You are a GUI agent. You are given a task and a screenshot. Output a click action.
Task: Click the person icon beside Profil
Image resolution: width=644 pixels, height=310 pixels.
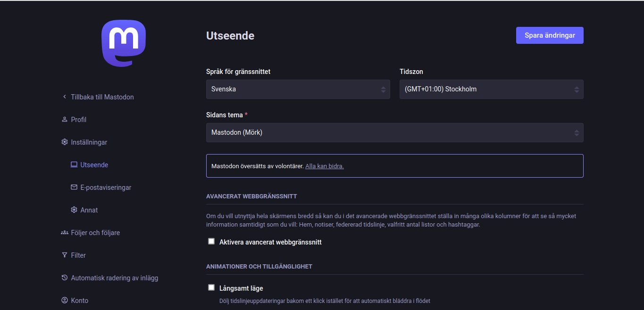tap(64, 119)
